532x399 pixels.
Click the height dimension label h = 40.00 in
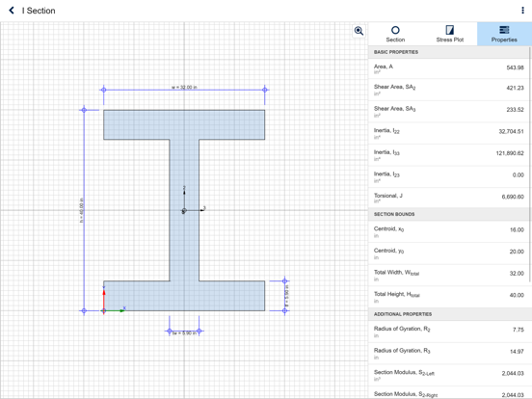tap(81, 210)
